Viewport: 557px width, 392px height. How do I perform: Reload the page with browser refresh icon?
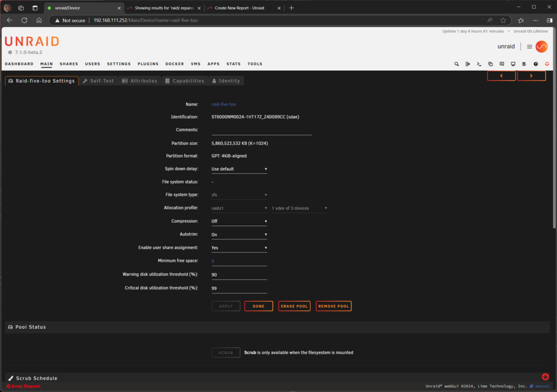coord(24,20)
